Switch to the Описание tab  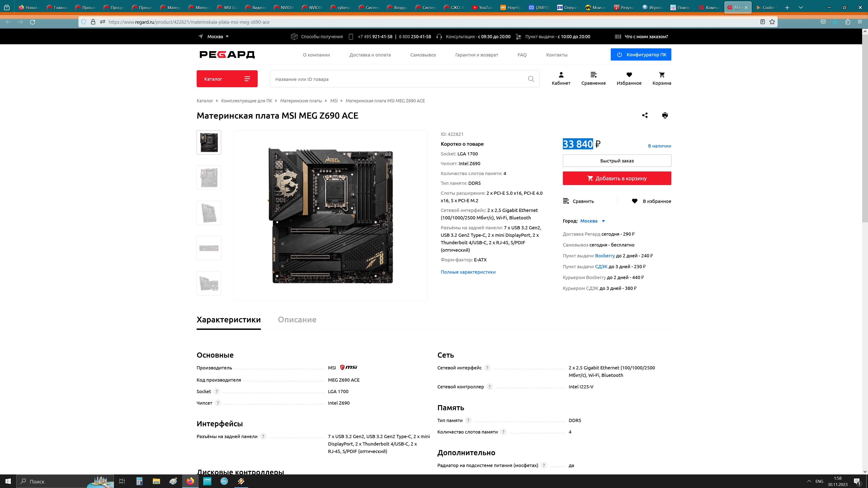(297, 320)
